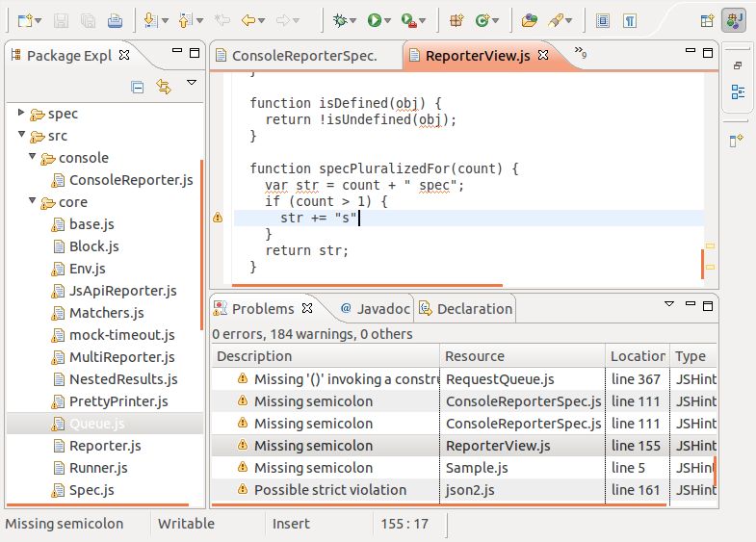Viewport: 756px width, 542px height.
Task: Open ConsoleReporter.js in the tree
Action: pos(122,180)
